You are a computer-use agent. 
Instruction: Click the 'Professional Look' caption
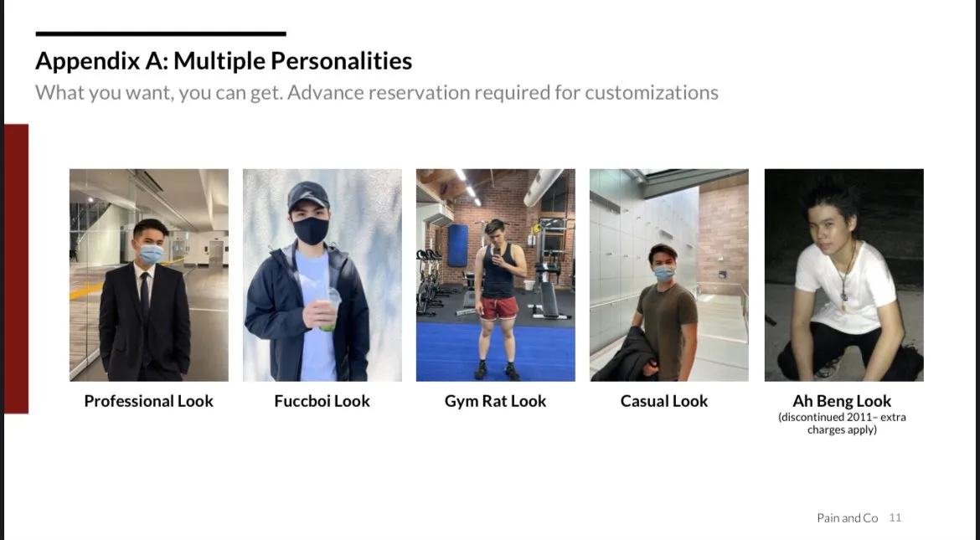(x=149, y=401)
